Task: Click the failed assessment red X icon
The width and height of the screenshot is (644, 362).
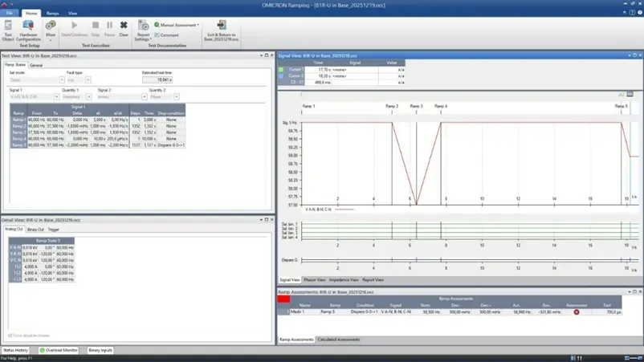Action: tap(577, 312)
